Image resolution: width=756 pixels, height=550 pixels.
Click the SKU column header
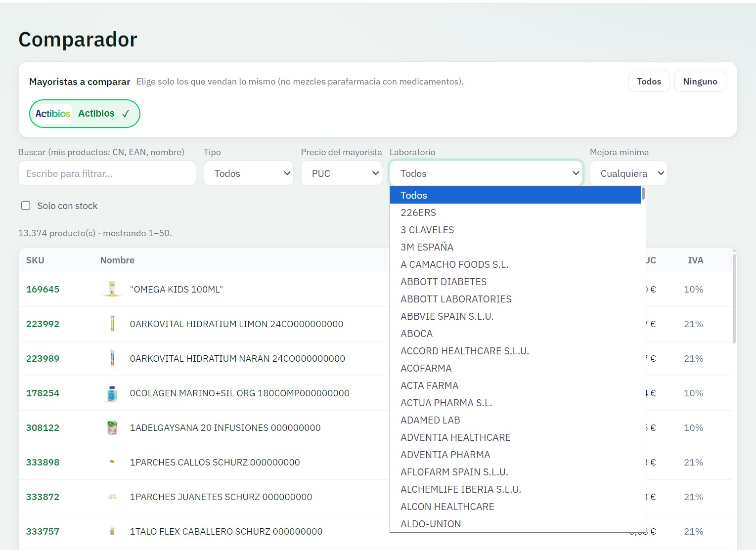tap(35, 260)
